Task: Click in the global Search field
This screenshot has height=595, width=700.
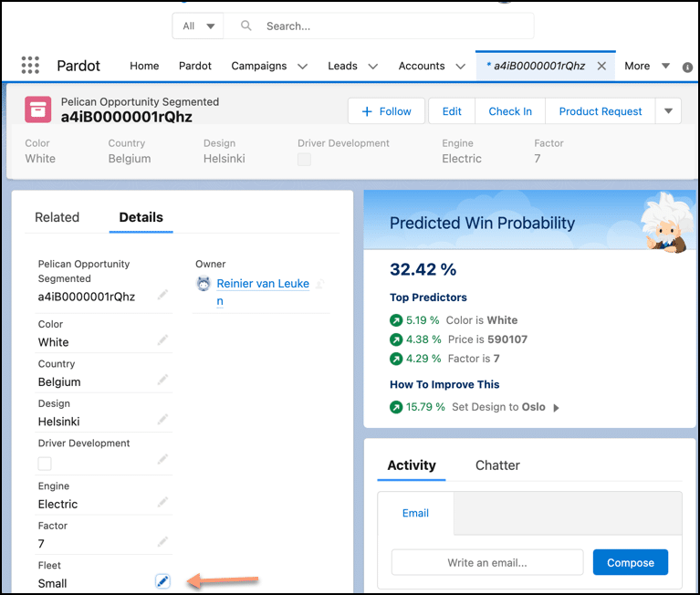Action: click(379, 26)
